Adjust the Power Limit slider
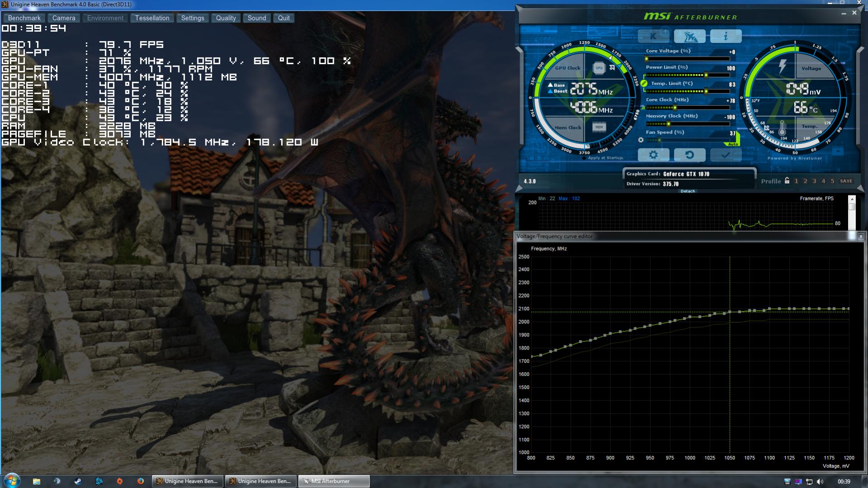The height and width of the screenshot is (488, 868). 688,75
